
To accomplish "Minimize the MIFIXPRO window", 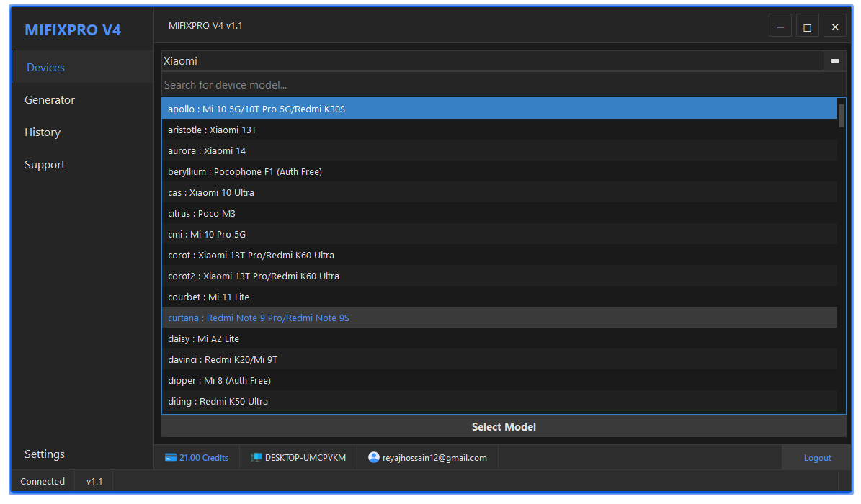I will tap(780, 27).
